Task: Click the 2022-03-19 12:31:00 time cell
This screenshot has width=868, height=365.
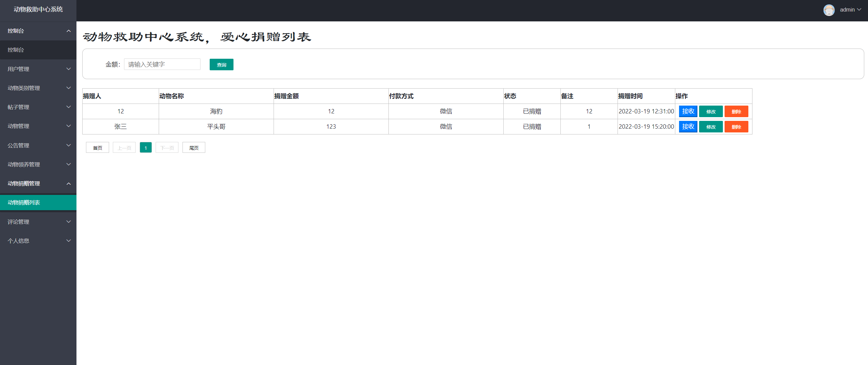Action: (646, 111)
